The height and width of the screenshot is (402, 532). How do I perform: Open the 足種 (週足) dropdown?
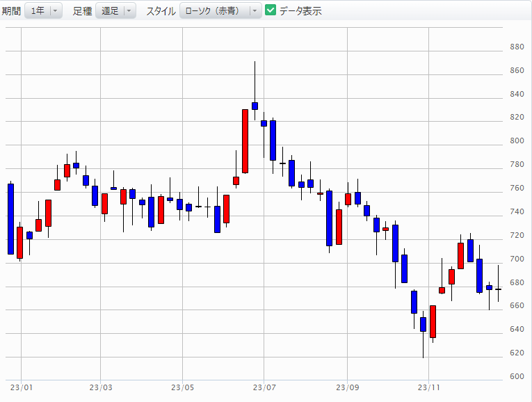pos(115,11)
